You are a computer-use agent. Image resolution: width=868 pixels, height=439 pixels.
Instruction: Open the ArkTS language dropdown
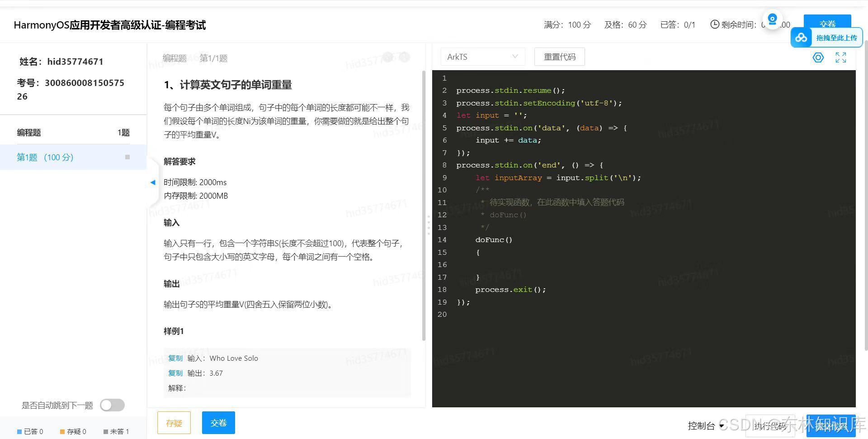tap(483, 57)
